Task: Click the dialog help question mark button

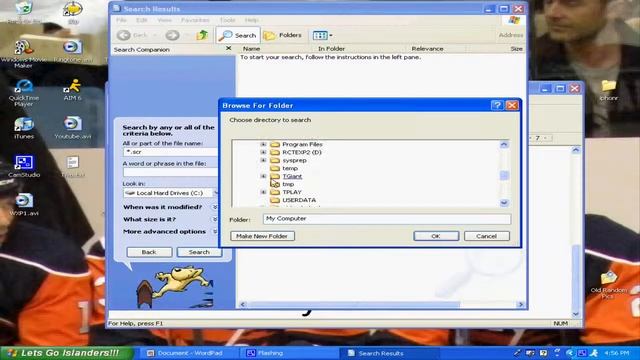Action: coord(497,105)
